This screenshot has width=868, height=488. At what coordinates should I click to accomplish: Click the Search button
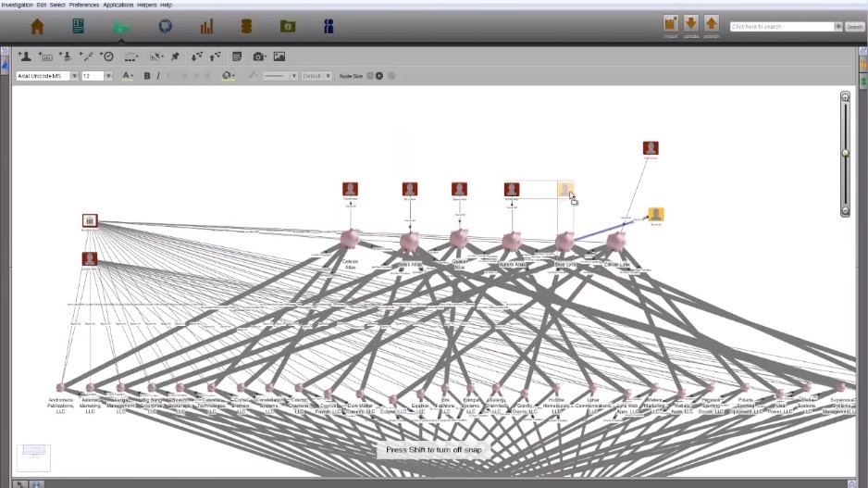click(x=854, y=27)
